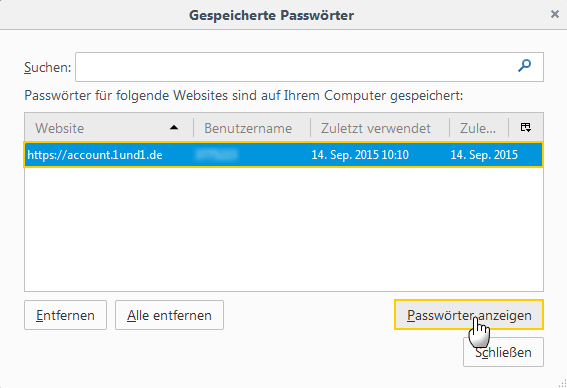Click the empty area of the password list
This screenshot has height=388, width=567.
pyautogui.click(x=284, y=229)
